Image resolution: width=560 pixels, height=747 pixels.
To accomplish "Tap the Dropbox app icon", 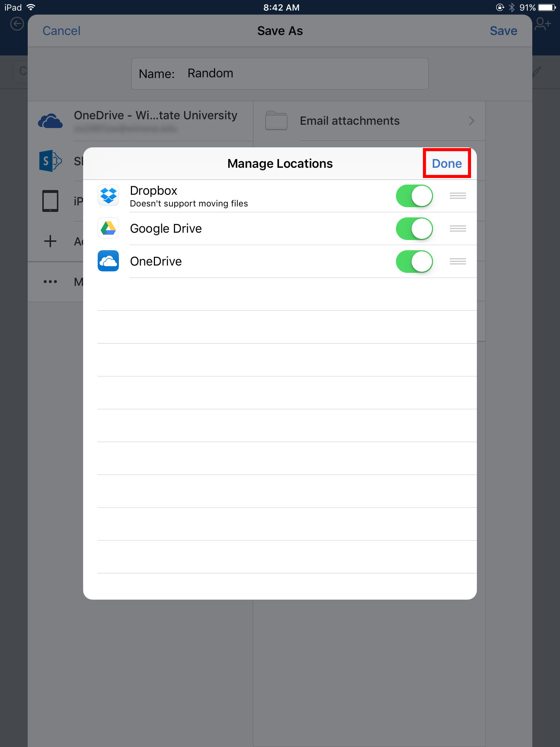I will tap(108, 195).
